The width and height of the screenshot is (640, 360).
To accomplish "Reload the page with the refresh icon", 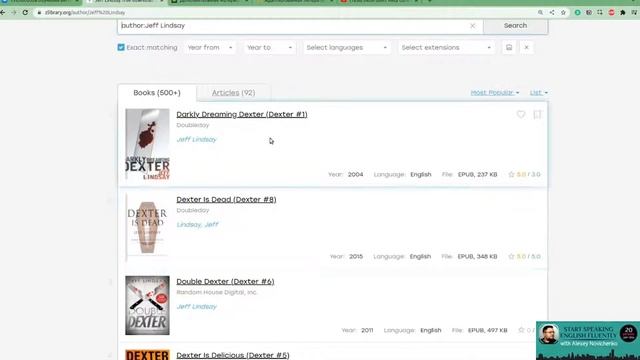I will coord(25,13).
